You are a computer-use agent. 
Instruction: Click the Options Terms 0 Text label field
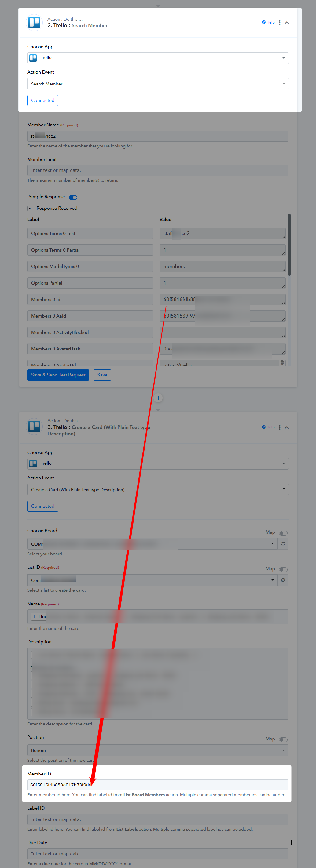tap(90, 233)
